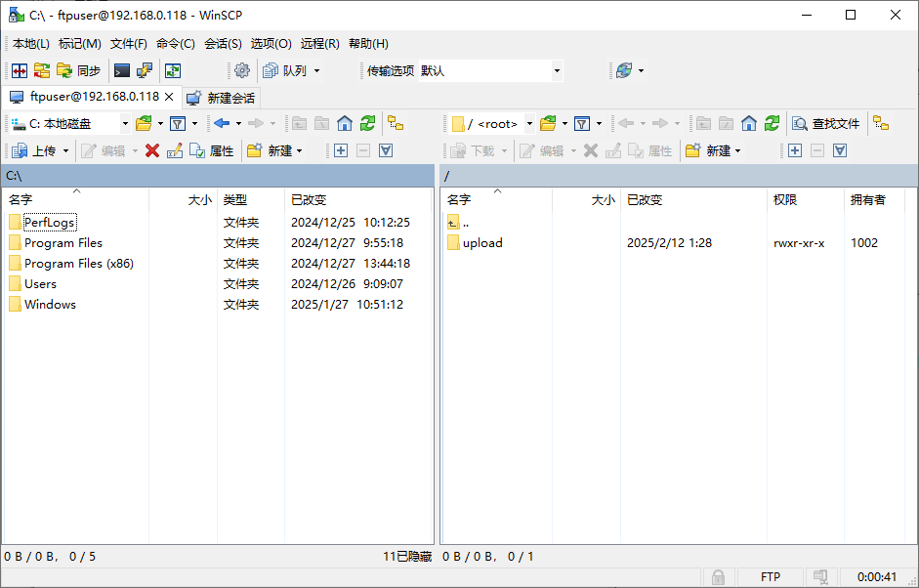Image resolution: width=919 pixels, height=588 pixels.
Task: Open the 新建会话 new session tab
Action: point(221,98)
